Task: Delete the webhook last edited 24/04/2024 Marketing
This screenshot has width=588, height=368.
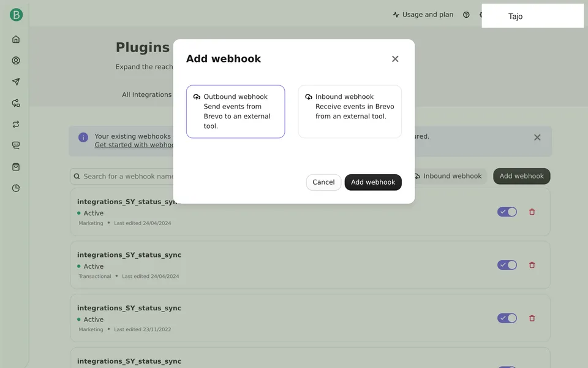Action: click(532, 212)
